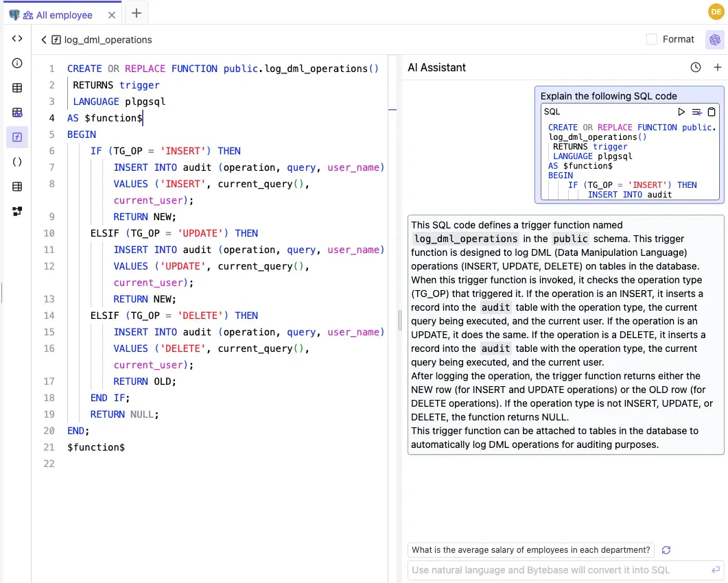
Task: Insert the SQL snippet into the editor
Action: pos(697,111)
